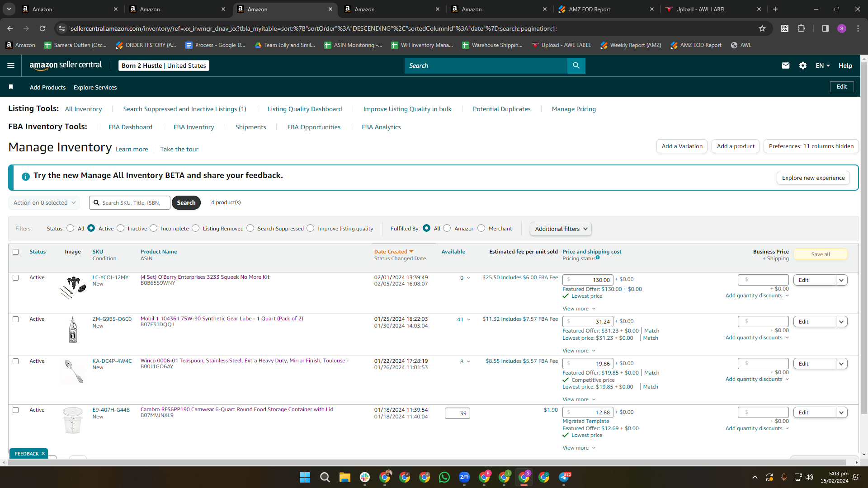The height and width of the screenshot is (488, 868).
Task: Switch to the AMZ EOD Report browser tab
Action: pyautogui.click(x=606, y=9)
